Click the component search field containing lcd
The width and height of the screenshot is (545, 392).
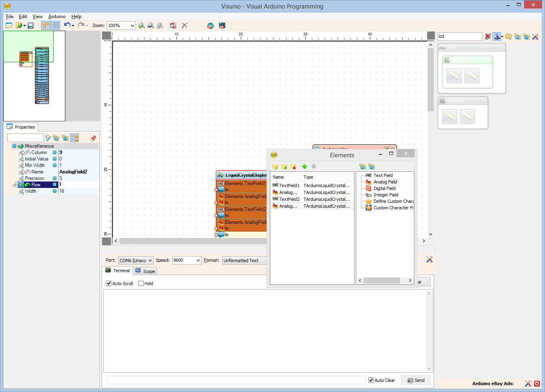click(460, 36)
